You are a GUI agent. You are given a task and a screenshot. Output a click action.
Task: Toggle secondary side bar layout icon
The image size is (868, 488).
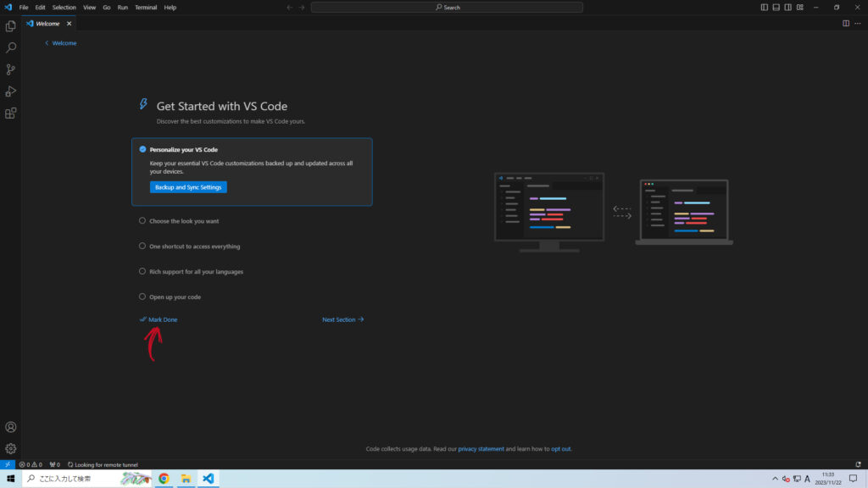pyautogui.click(x=787, y=7)
